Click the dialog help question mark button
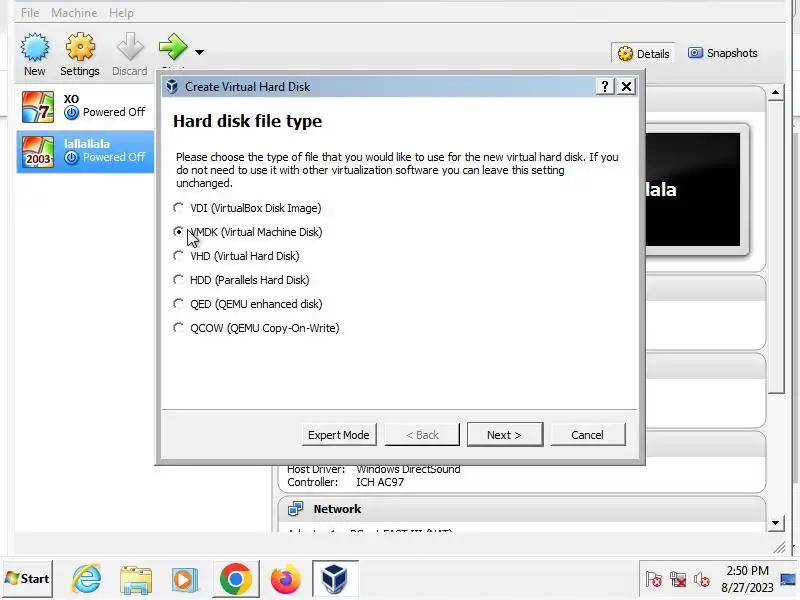The height and width of the screenshot is (600, 800). click(605, 86)
